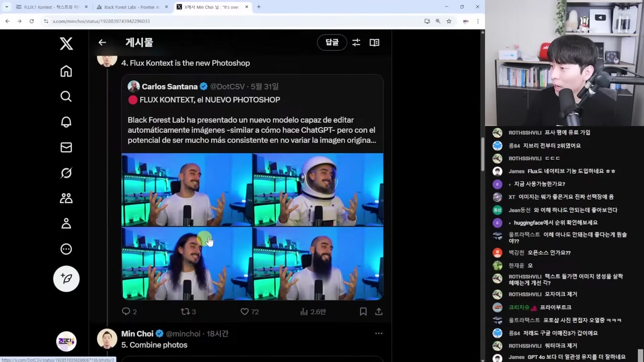644x362 pixels.
Task: Open reader view book icon
Action: click(374, 43)
